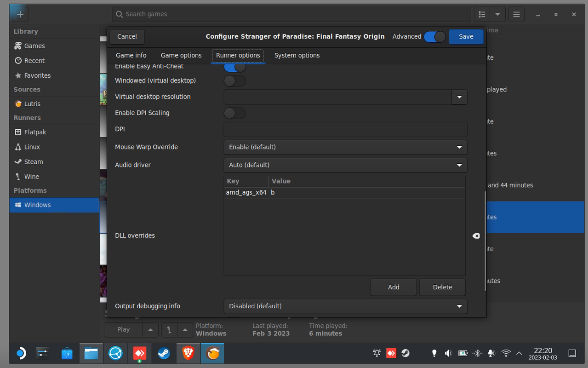Open the hamburger main menu
Screen dimensions: 588x368
(516, 14)
